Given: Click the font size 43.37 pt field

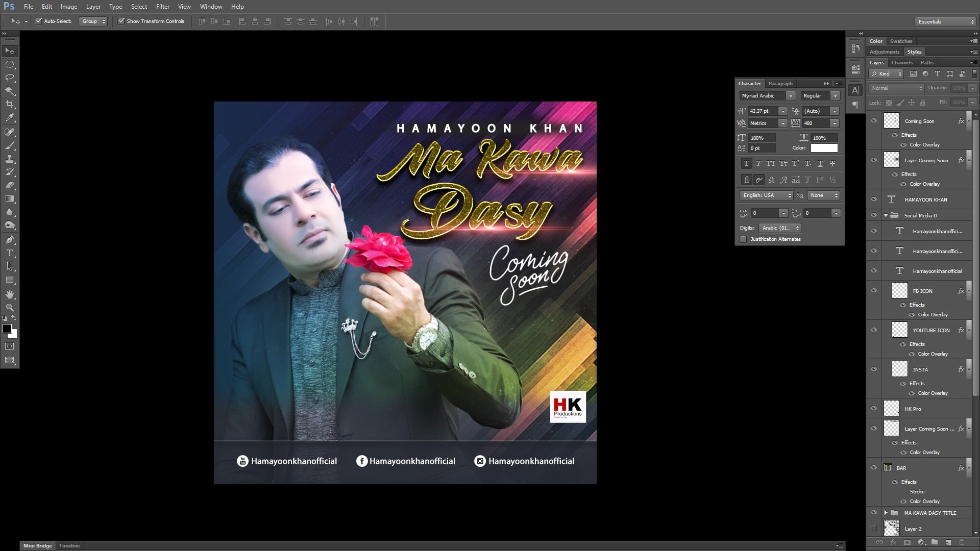Looking at the screenshot, I should (763, 111).
